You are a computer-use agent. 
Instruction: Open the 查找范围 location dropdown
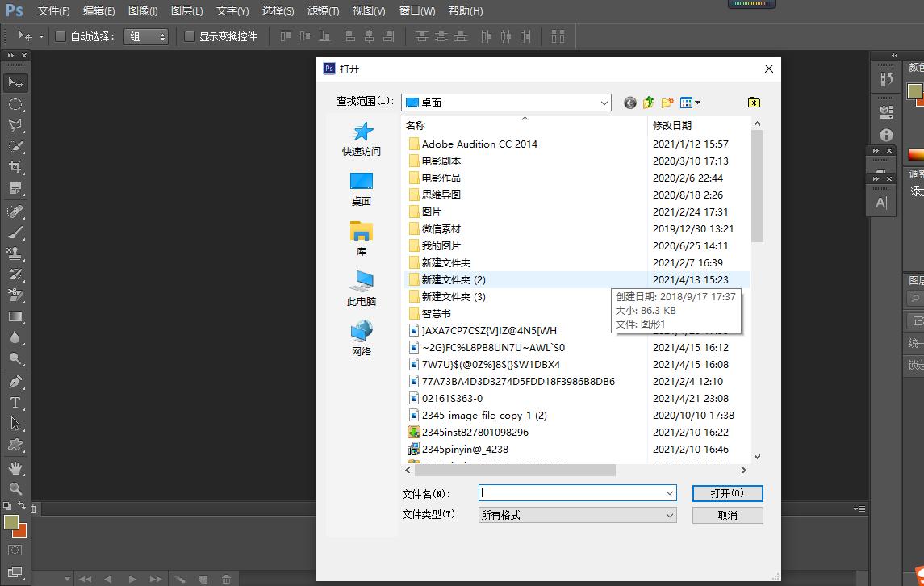click(x=605, y=103)
